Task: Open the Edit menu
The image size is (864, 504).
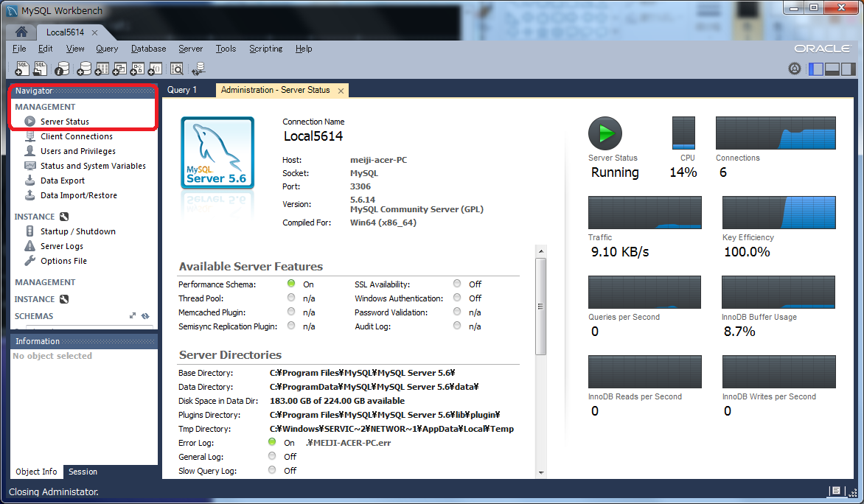Action: click(x=45, y=49)
